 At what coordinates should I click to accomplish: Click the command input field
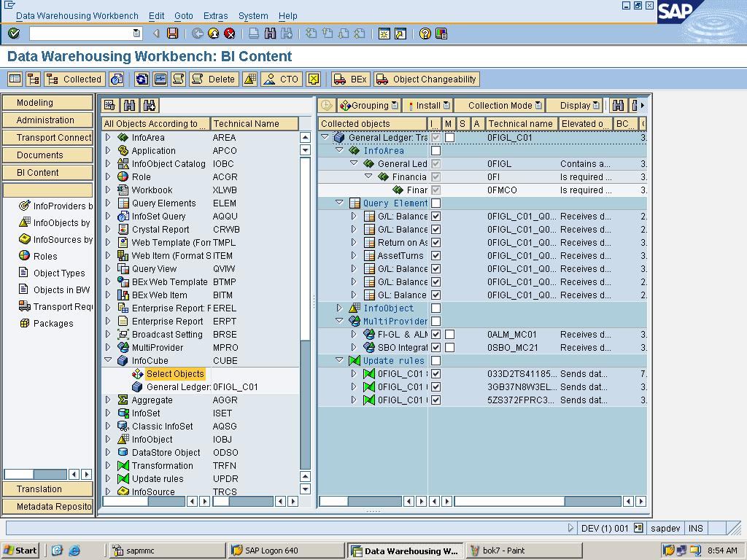pyautogui.click(x=85, y=34)
